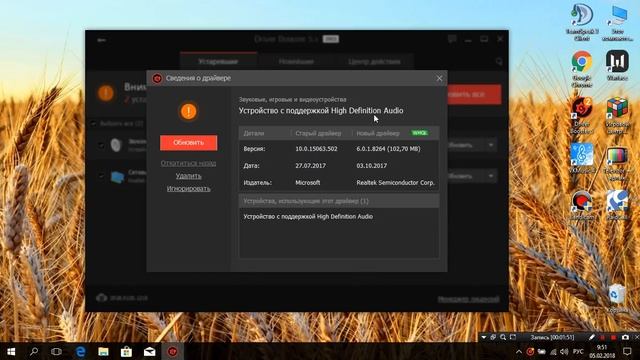
Task: Click new driver version 6.0.1.8264
Action: 388,149
